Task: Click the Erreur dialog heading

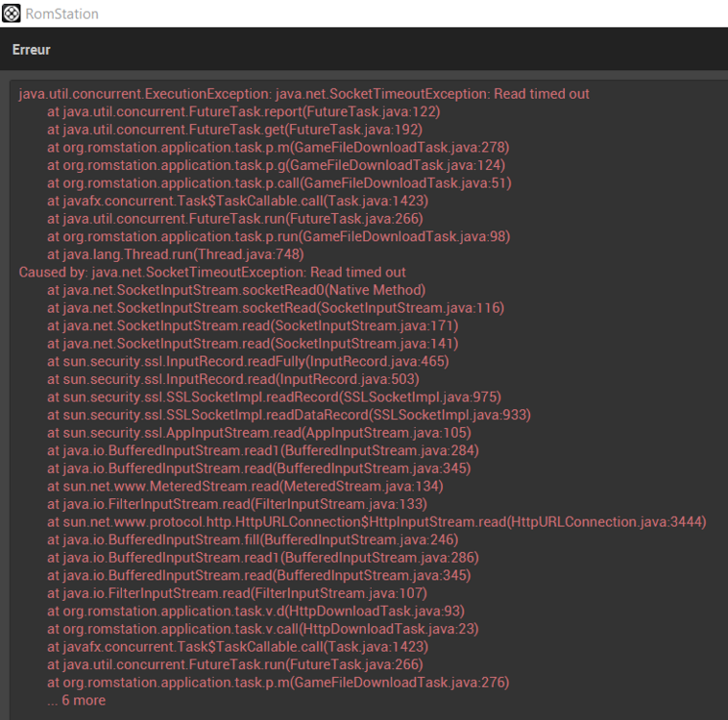Action: [31, 50]
